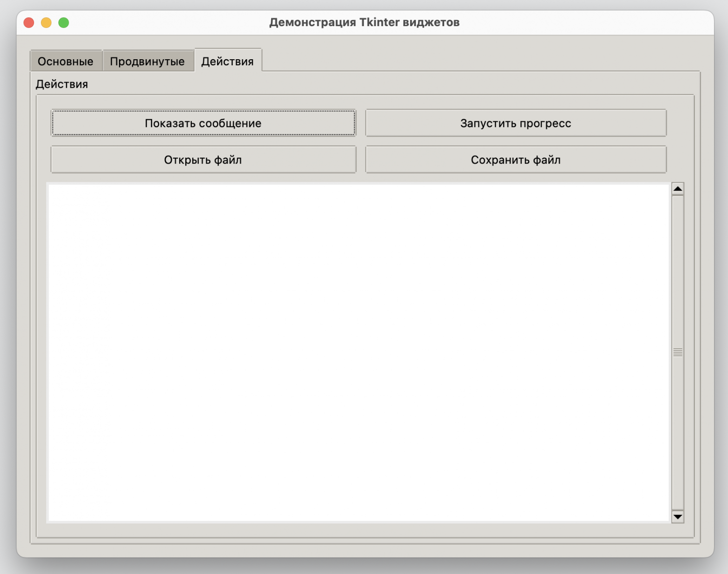Select the Действия tab

[x=228, y=60]
